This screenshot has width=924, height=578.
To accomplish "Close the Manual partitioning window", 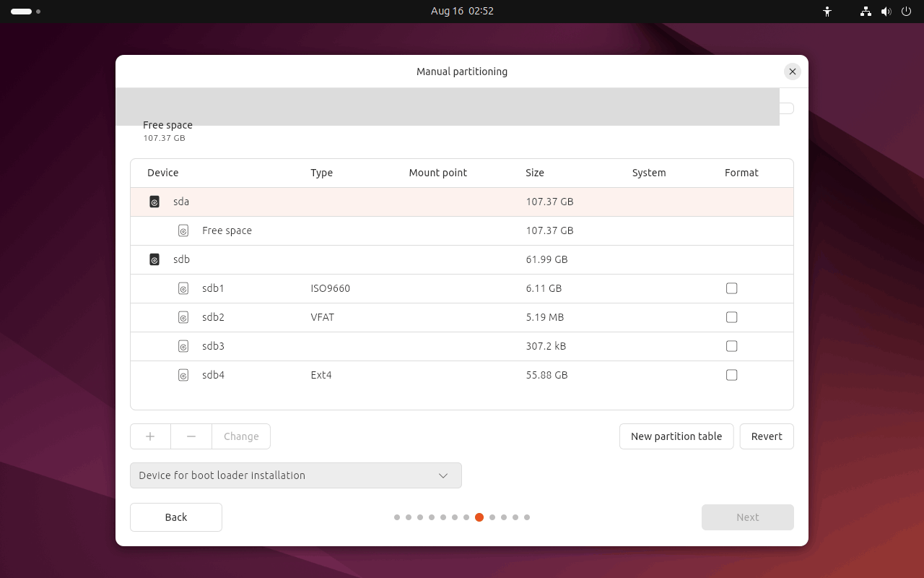I will coord(793,72).
